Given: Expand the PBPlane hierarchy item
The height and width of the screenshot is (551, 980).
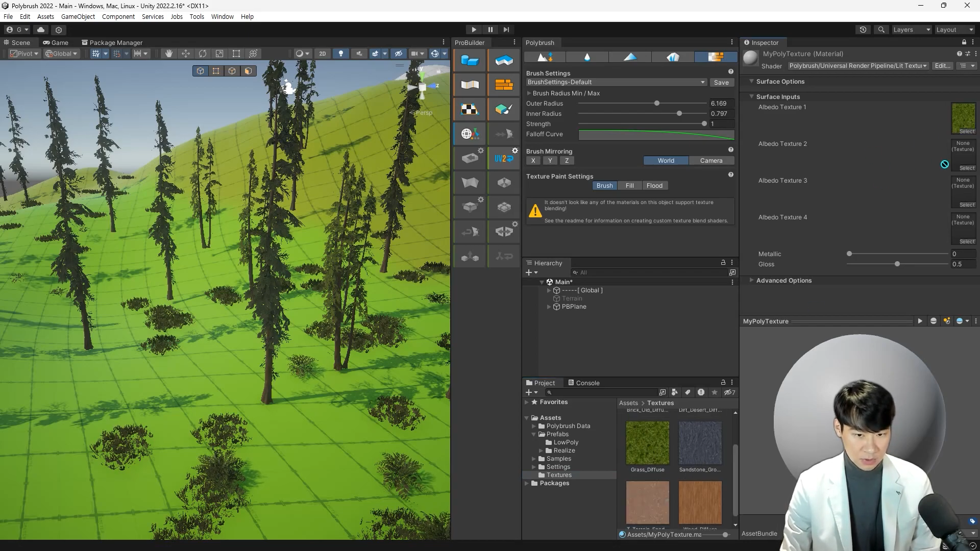Looking at the screenshot, I should (x=549, y=307).
